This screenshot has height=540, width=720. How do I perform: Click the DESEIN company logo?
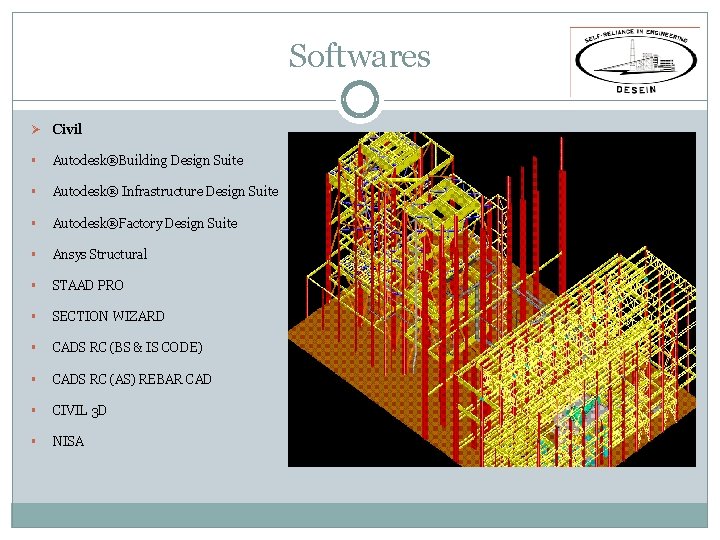tap(635, 62)
